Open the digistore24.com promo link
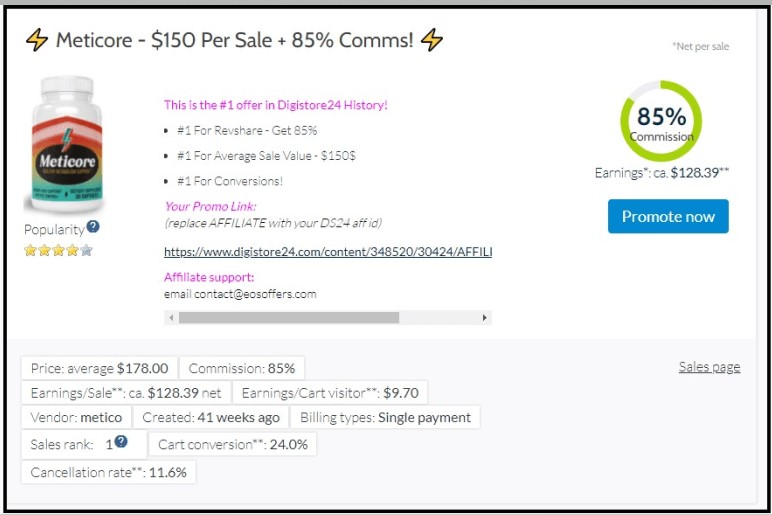This screenshot has width=772, height=515. (x=328, y=252)
